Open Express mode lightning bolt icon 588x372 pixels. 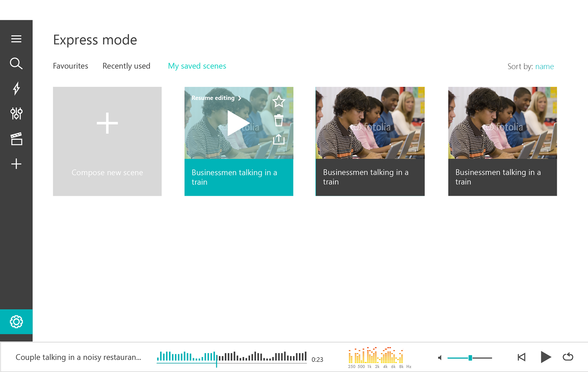16,89
